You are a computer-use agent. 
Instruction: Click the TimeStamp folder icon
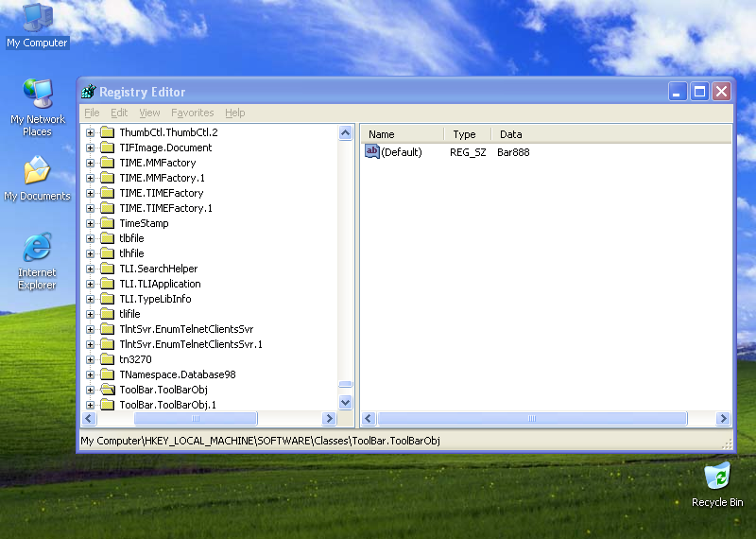pyautogui.click(x=107, y=223)
